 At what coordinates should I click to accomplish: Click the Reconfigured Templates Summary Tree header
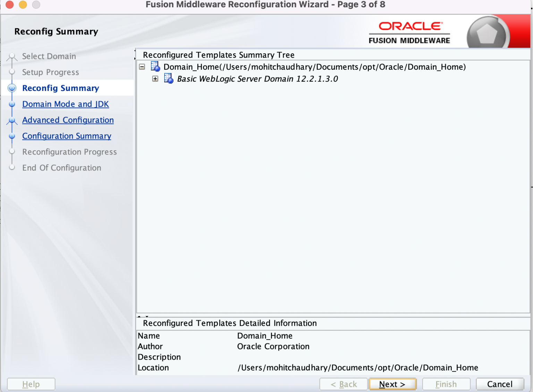pos(219,55)
